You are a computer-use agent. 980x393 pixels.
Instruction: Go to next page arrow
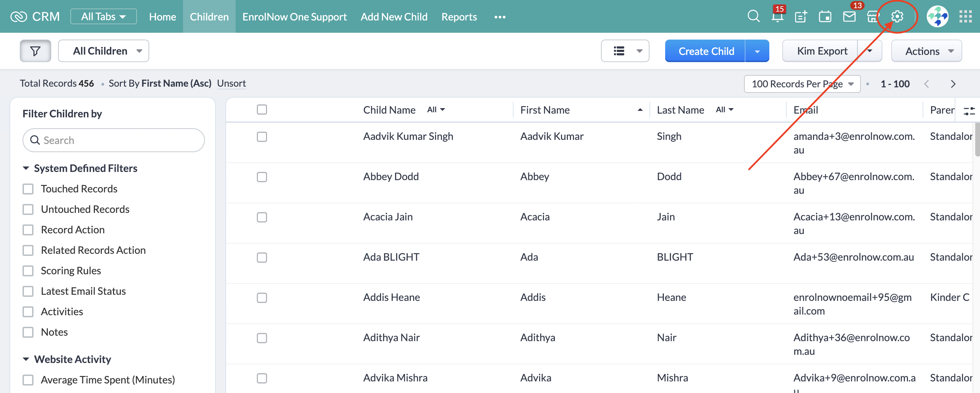point(953,84)
